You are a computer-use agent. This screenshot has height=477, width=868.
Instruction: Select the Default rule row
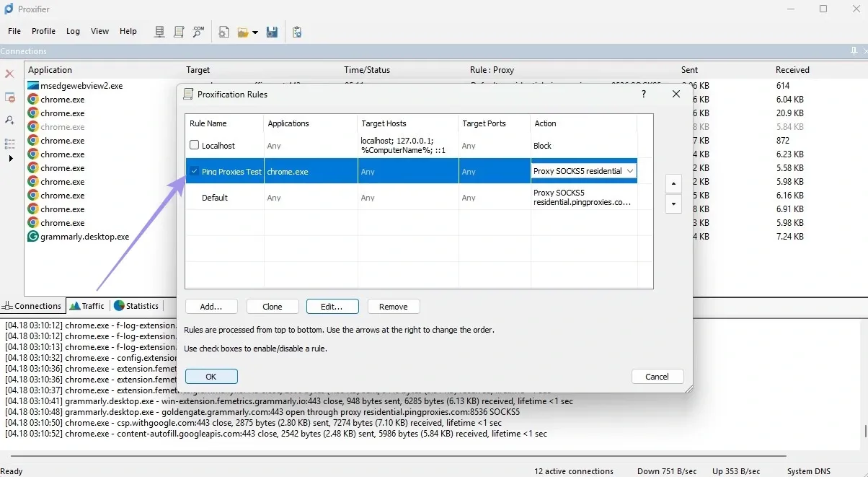click(412, 198)
